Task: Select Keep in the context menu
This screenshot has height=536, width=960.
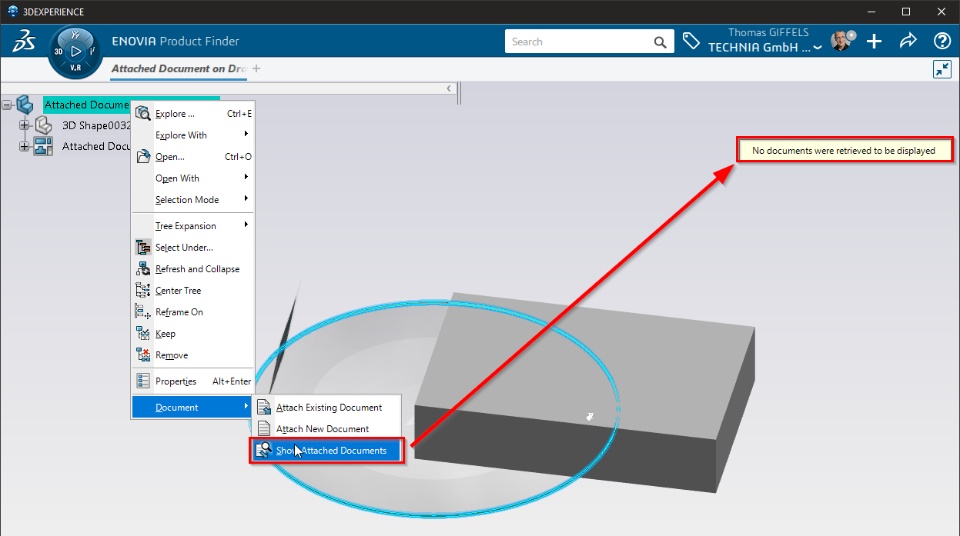Action: coord(193,333)
